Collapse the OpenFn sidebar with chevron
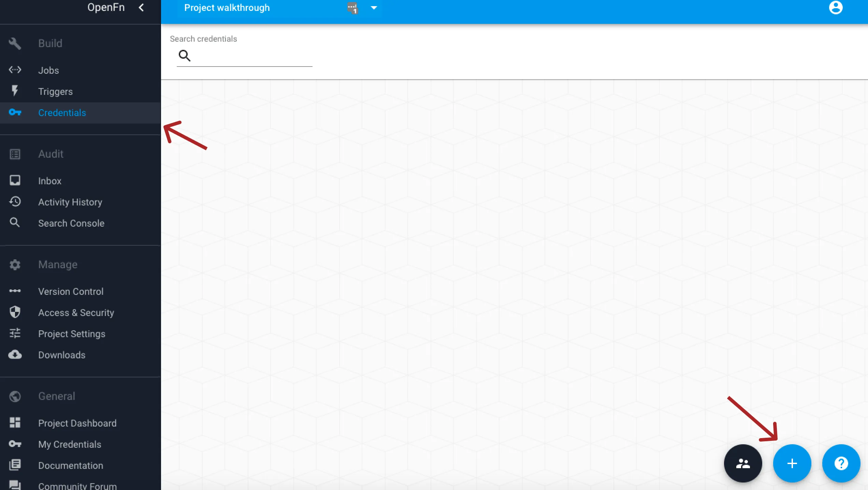Viewport: 868px width, 490px height. click(141, 8)
